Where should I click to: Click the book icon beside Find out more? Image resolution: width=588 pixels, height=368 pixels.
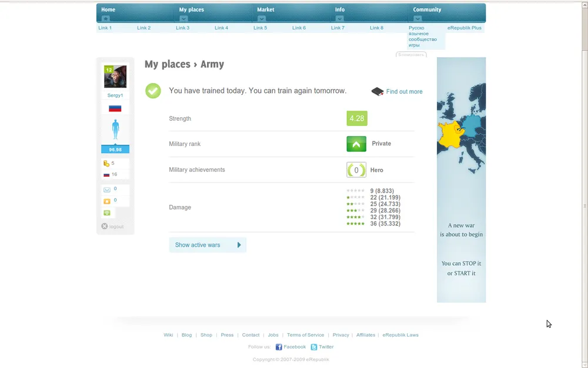coord(377,92)
